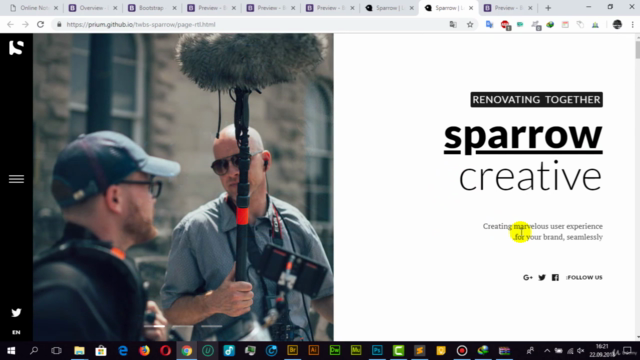Viewport: 640px width, 360px height.
Task: Launch Firefox from the taskbar
Action: (144, 351)
